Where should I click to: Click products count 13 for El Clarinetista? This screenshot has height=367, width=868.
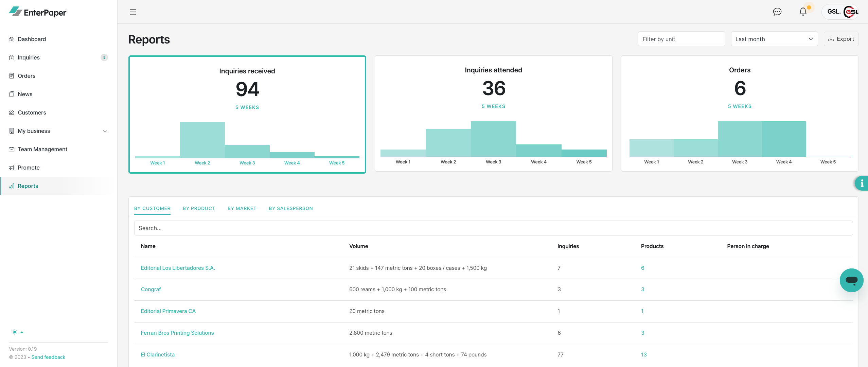[644, 354]
